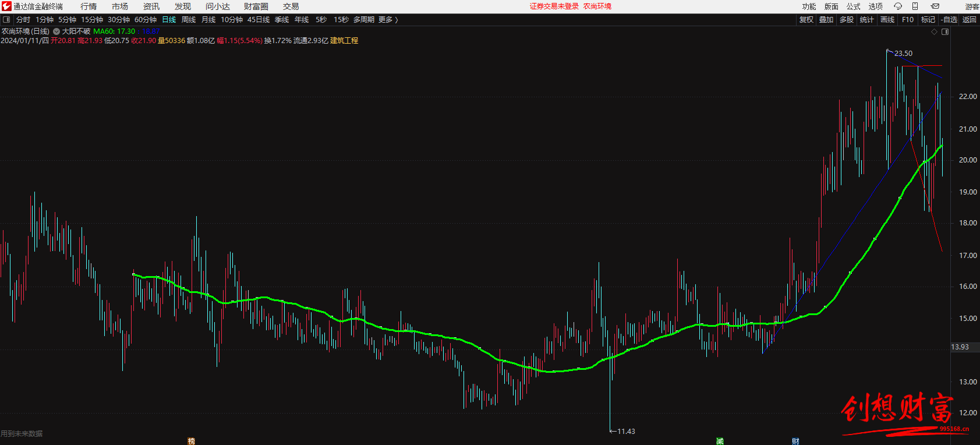Select the 年线 yearly period tab
This screenshot has width=980, height=445.
click(302, 20)
